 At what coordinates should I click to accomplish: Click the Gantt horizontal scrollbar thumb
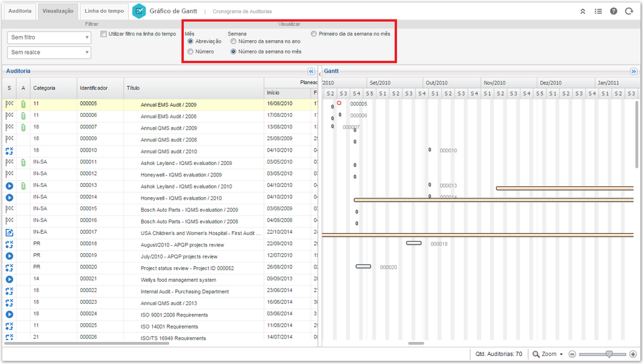click(x=416, y=343)
